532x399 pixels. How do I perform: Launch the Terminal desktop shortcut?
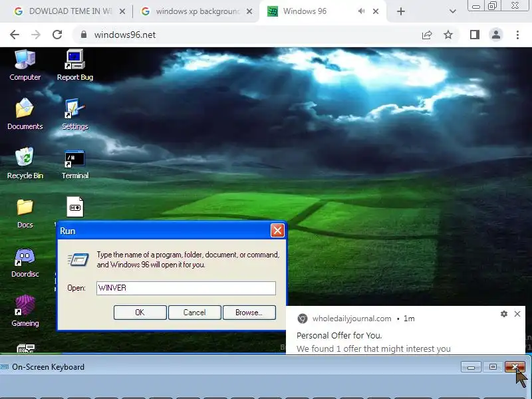74,164
